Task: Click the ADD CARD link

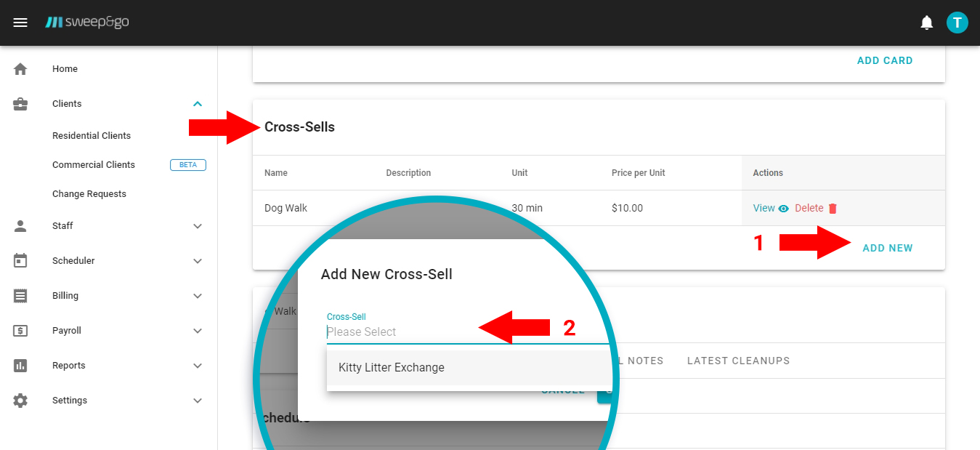Action: click(885, 60)
